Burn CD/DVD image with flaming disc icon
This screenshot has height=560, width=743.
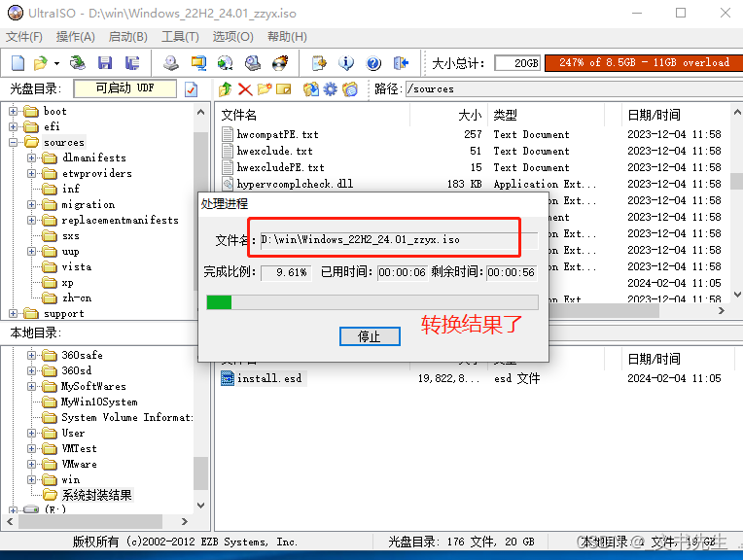pyautogui.click(x=280, y=62)
